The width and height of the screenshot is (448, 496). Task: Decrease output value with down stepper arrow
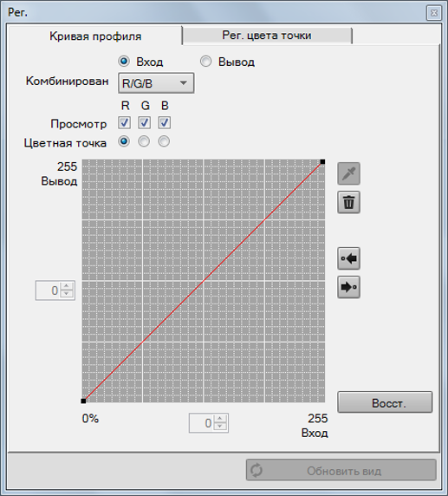click(67, 294)
